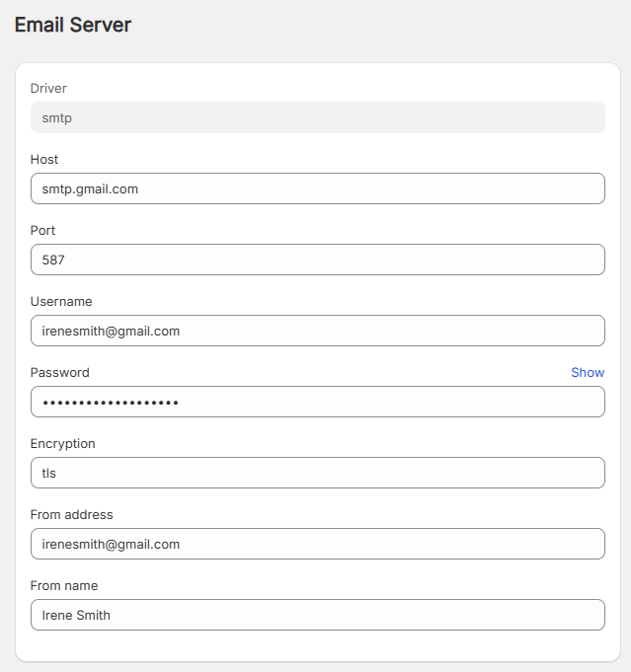Image resolution: width=631 pixels, height=672 pixels.
Task: Click the disabled Driver field showing smtp
Action: [317, 117]
